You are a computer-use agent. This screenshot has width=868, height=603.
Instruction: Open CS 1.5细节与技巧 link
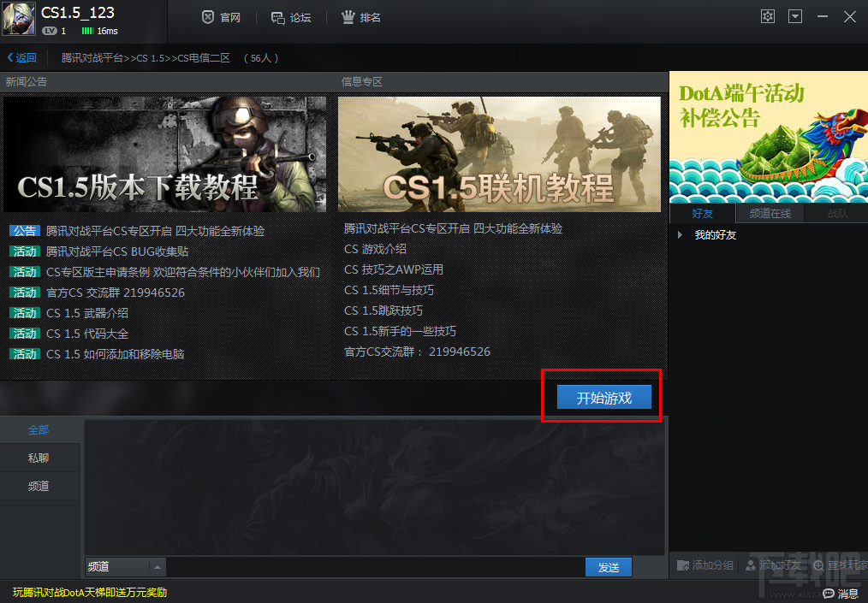click(x=389, y=290)
